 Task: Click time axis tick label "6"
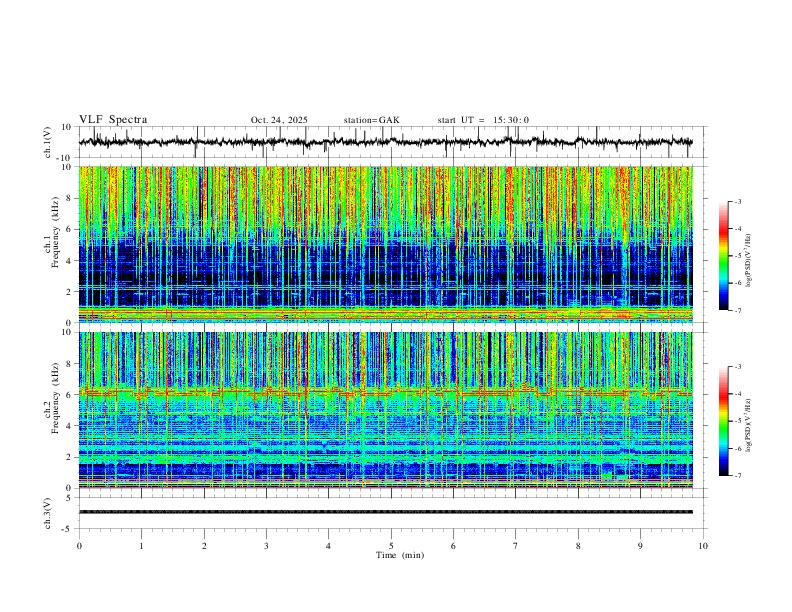point(453,546)
